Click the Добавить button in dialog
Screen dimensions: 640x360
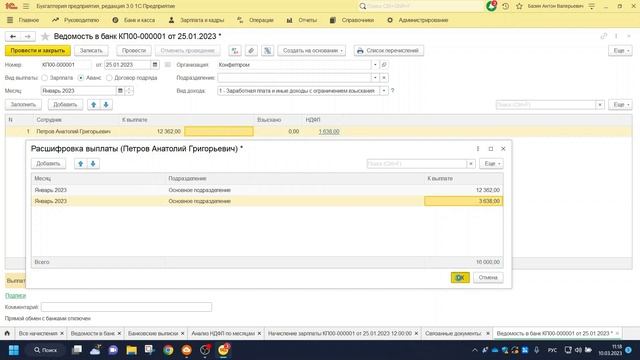(x=48, y=164)
